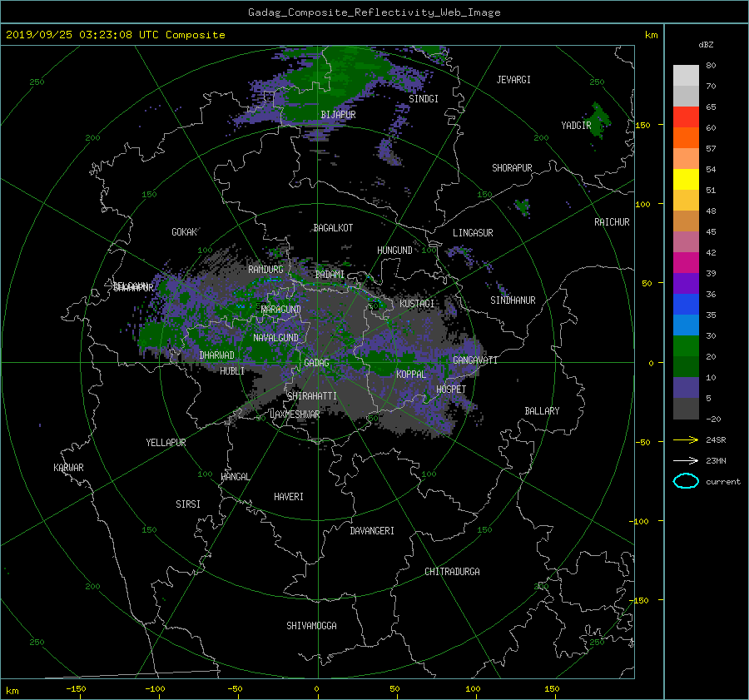Click the SINDGI city label
This screenshot has height=700, width=749.
pos(424,99)
